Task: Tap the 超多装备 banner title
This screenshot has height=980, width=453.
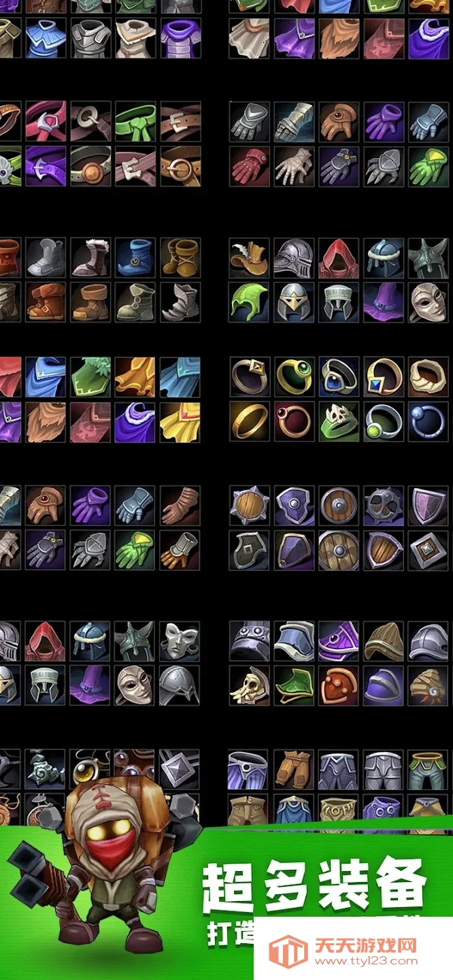Action: coord(314,885)
